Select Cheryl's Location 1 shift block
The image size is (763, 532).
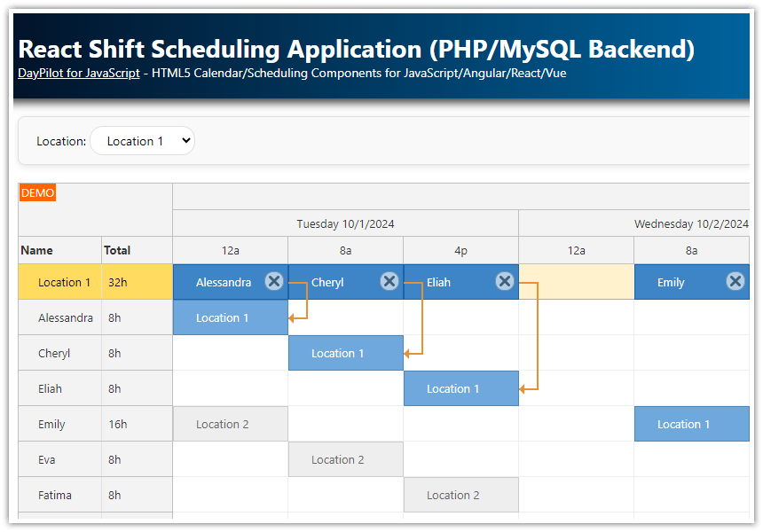pyautogui.click(x=345, y=352)
